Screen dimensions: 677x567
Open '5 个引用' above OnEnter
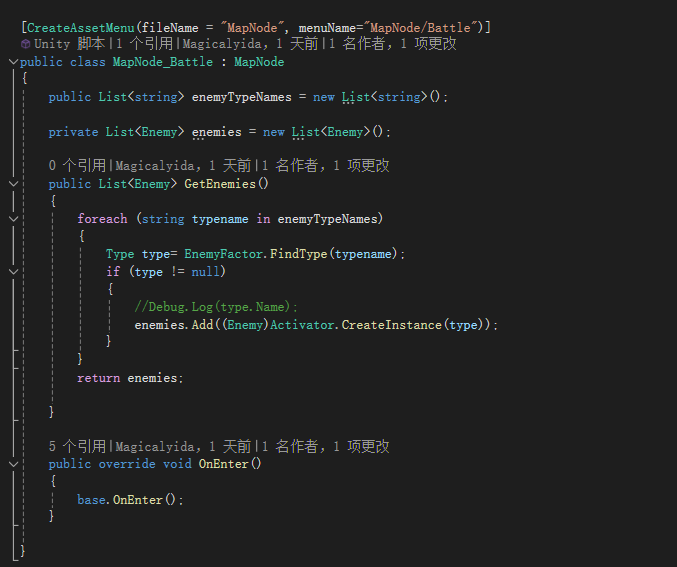point(77,446)
